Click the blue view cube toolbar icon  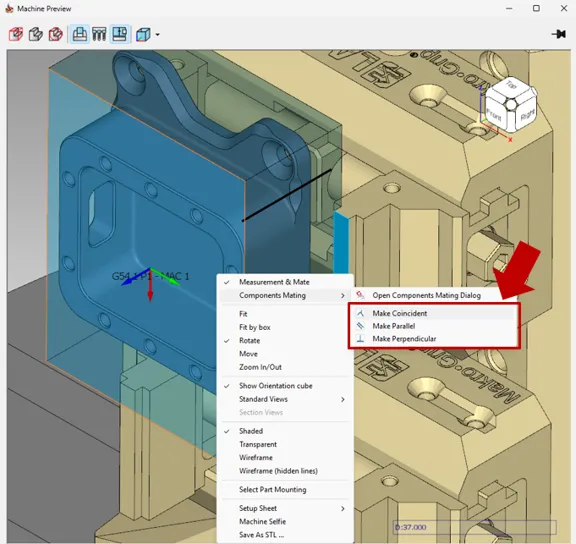(x=143, y=35)
